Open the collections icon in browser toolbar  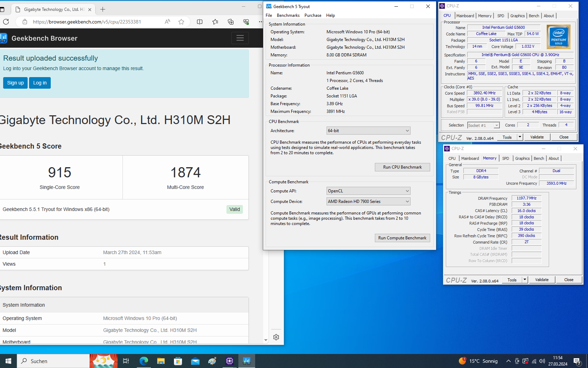pos(231,22)
